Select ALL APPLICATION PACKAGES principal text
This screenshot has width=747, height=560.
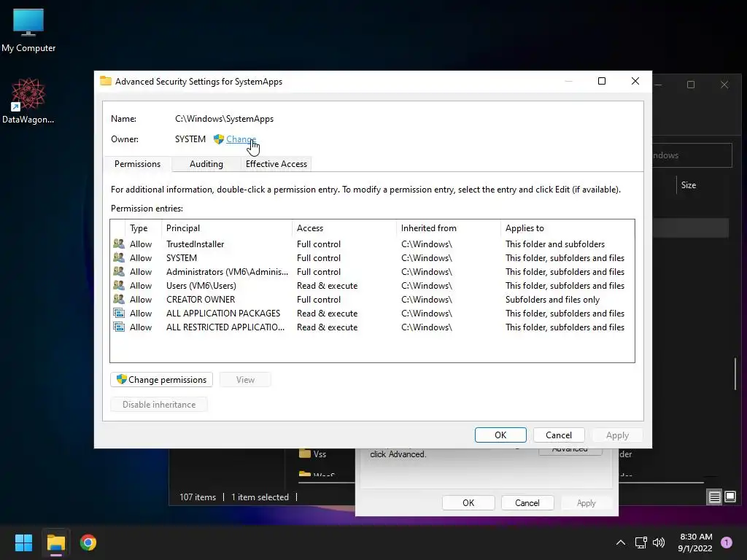tap(223, 313)
